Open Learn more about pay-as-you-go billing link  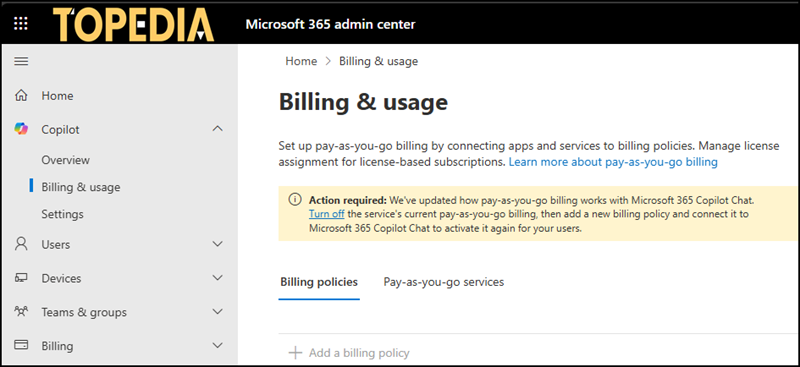click(613, 162)
